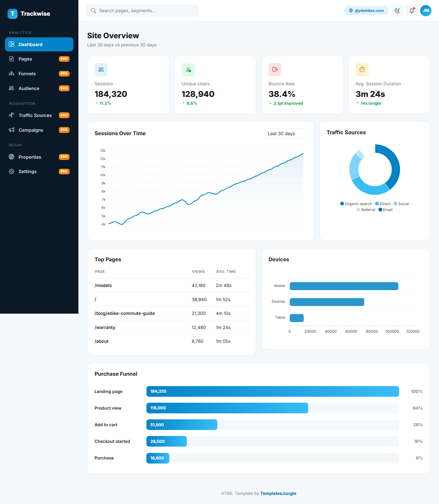Screen dimensions: 439x504
Task: Click the Avg. Session Duration stopwatch icon
Action: [362, 70]
